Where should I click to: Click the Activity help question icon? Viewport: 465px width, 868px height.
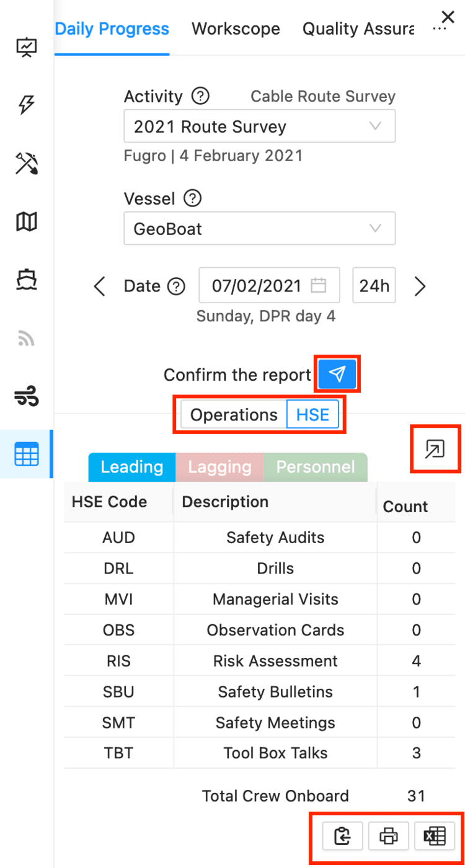[x=200, y=97]
